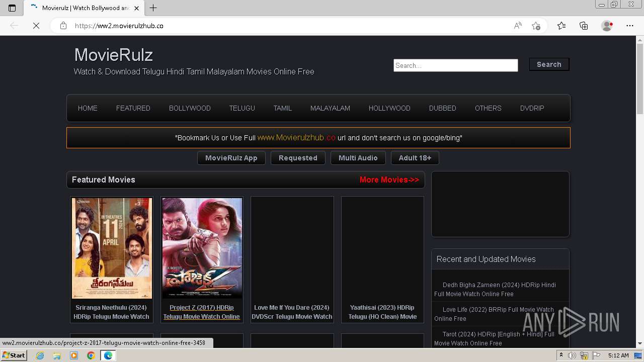Minimize the Edge browser window
Viewport: 644px width, 362px height.
tap(602, 5)
